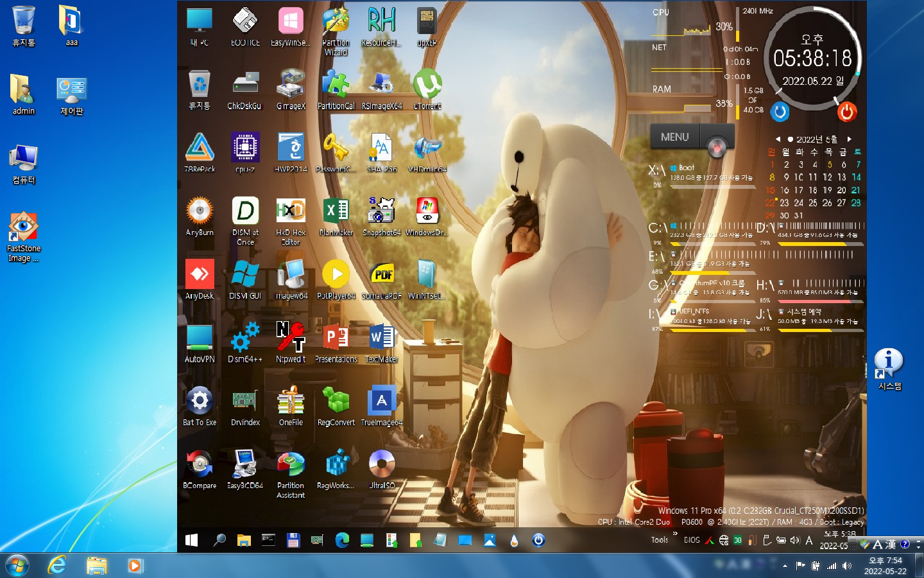
Task: Expand Tools chevron on inner taskbar
Action: [x=675, y=533]
